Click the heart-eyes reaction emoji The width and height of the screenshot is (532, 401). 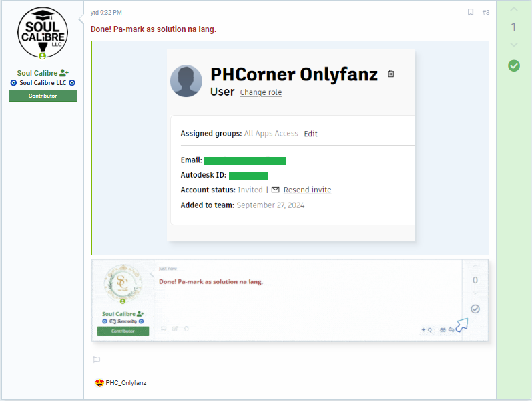tap(99, 383)
